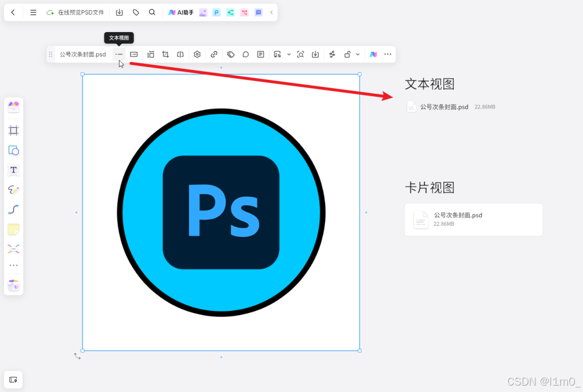Select the Text tool in left sidebar

click(x=13, y=170)
